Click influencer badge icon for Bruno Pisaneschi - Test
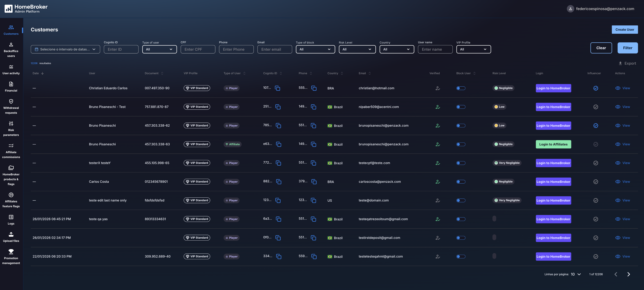644x290 pixels. click(x=596, y=107)
